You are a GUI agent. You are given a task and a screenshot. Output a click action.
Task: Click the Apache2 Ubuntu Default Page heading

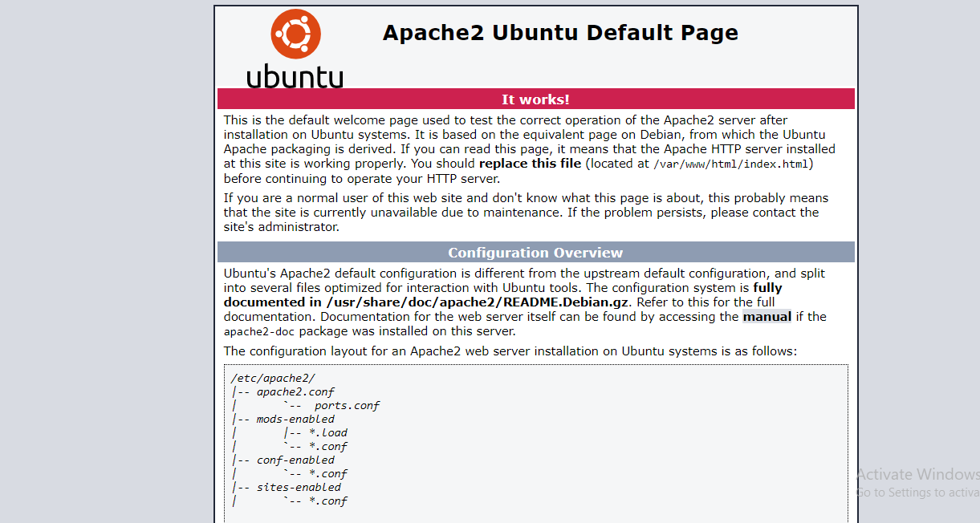(x=560, y=33)
